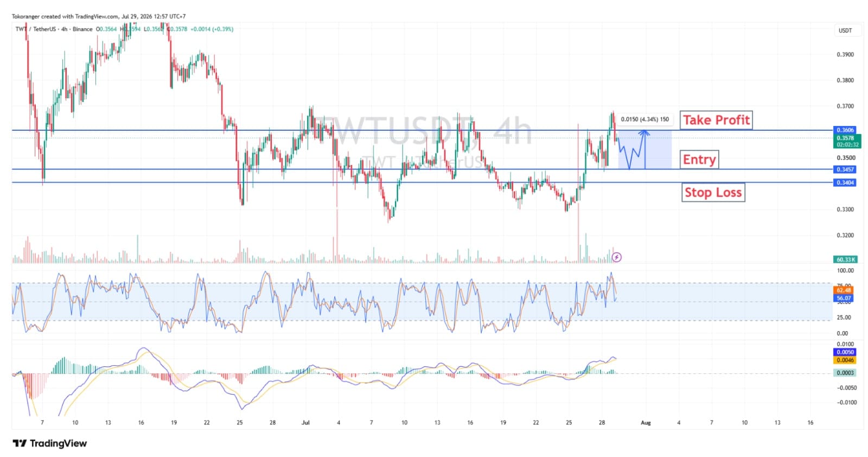The width and height of the screenshot is (868, 457).
Task: Click the 0.0046 MACD signal value label
Action: click(845, 360)
